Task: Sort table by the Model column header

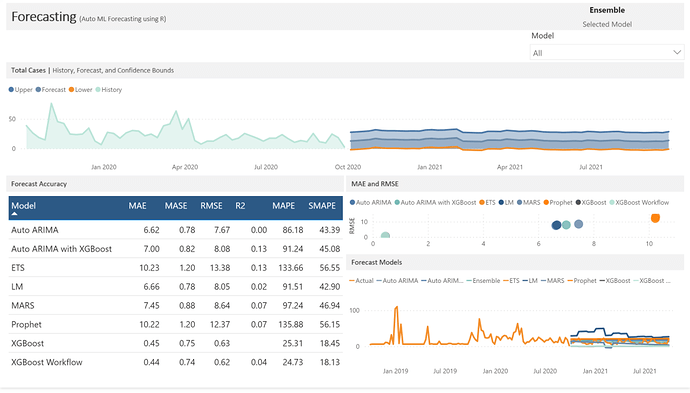Action: point(23,206)
